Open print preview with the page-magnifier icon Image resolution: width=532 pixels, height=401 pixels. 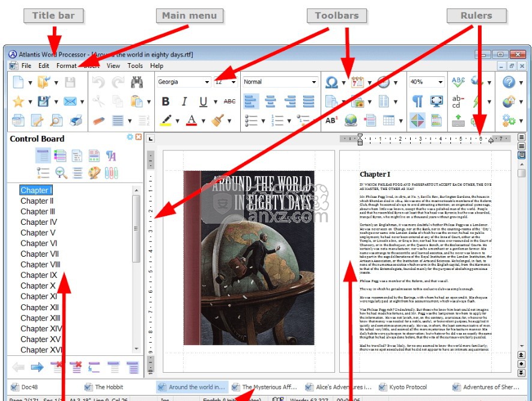click(56, 120)
